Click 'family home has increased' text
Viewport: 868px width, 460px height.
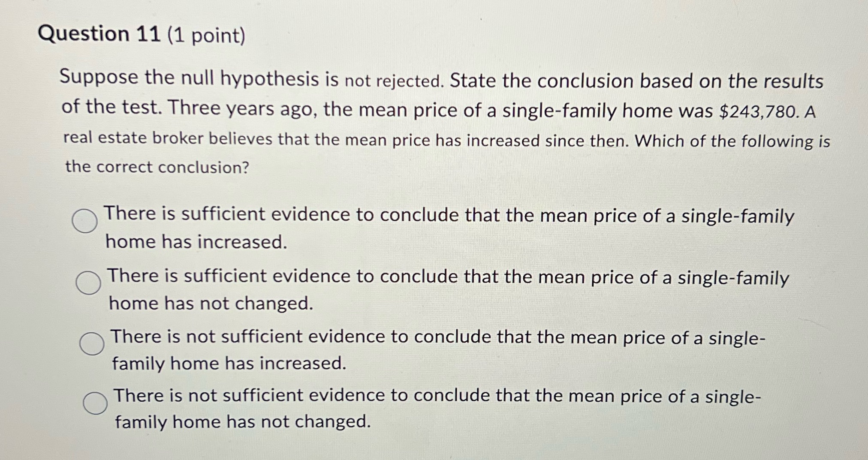pos(227,363)
